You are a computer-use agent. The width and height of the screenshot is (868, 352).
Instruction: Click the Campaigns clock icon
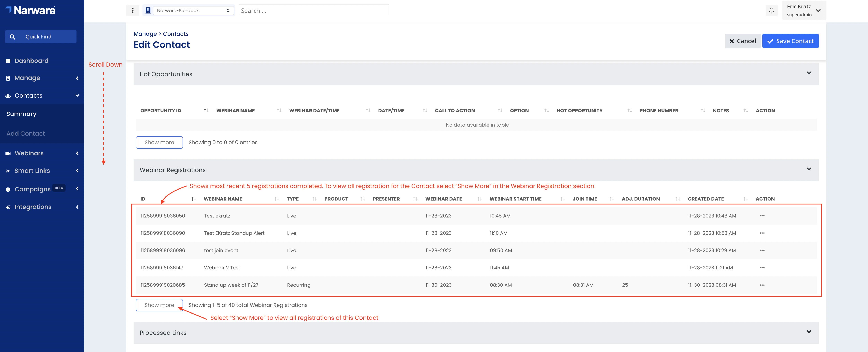[8, 190]
